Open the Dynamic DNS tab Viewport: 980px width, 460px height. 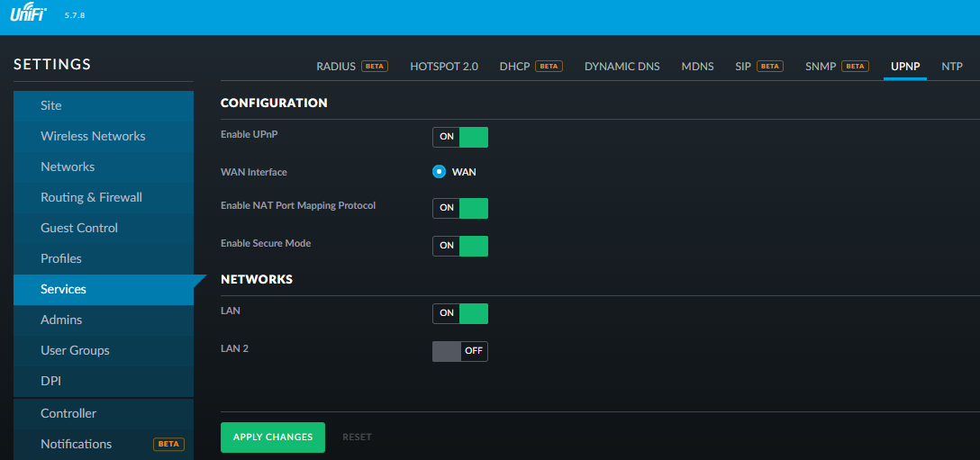(622, 67)
